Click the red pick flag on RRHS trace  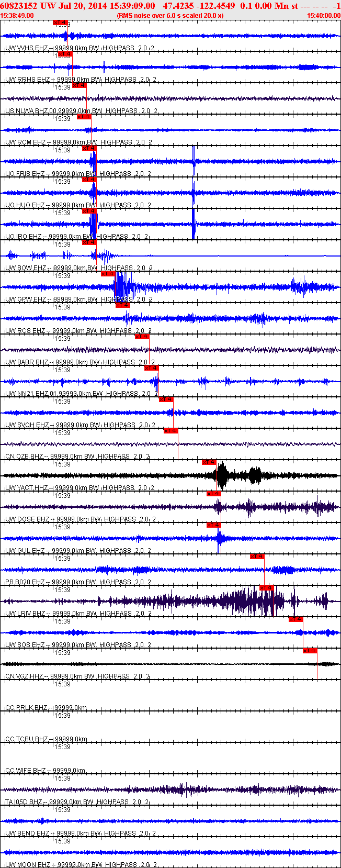65,54
